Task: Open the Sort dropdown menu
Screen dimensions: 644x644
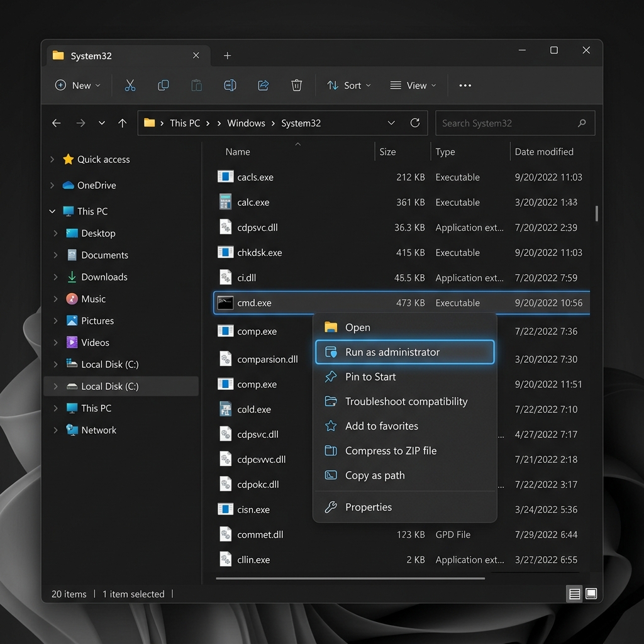Action: 348,86
